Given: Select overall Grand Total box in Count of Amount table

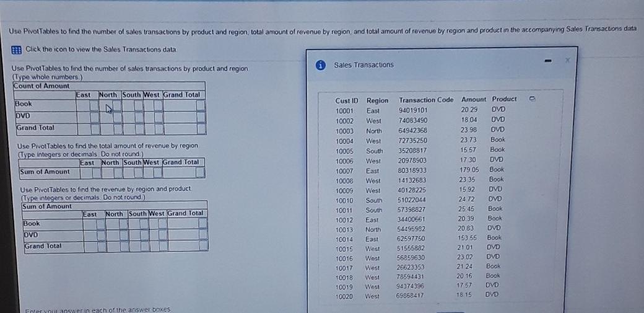Looking at the screenshot, I should (201, 129).
